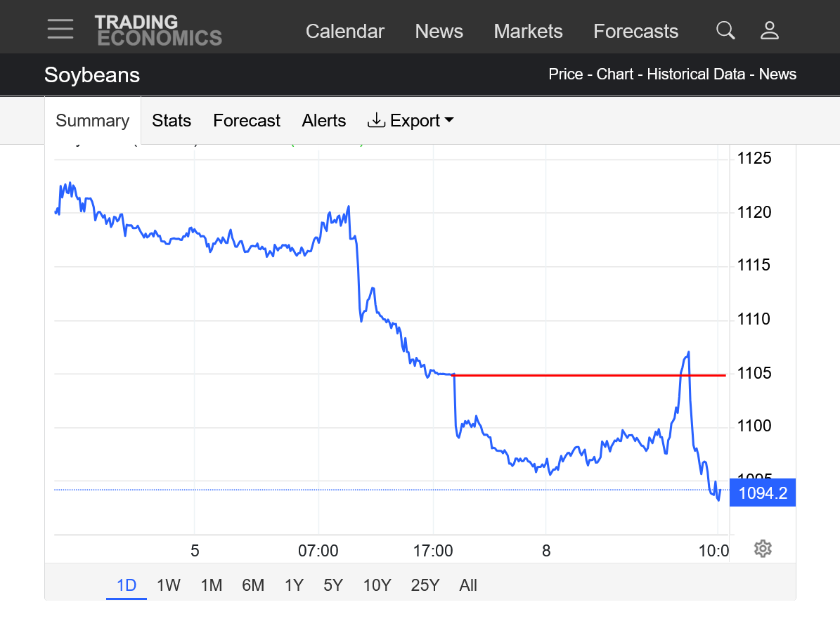
Task: Open the search magnifier icon
Action: [725, 30]
